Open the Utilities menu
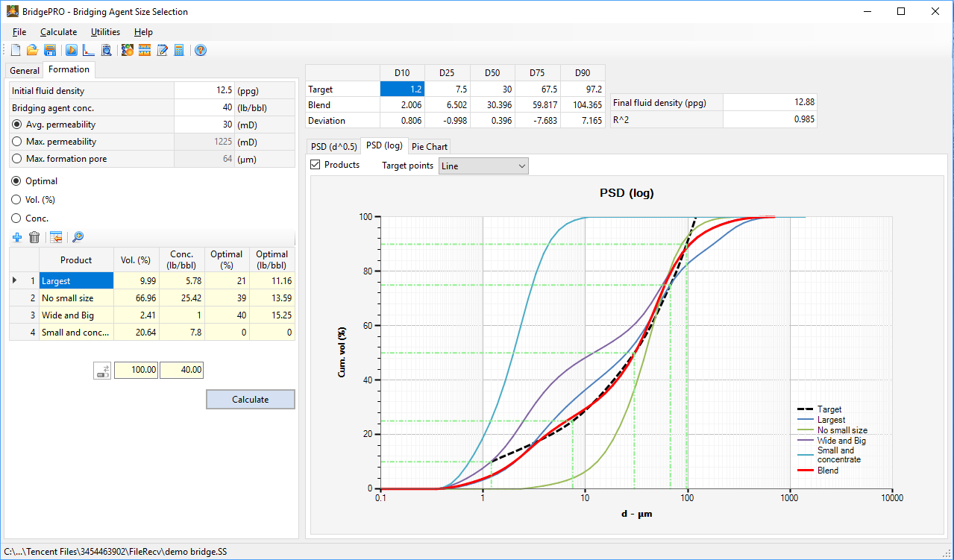This screenshot has height=560, width=954. click(105, 32)
